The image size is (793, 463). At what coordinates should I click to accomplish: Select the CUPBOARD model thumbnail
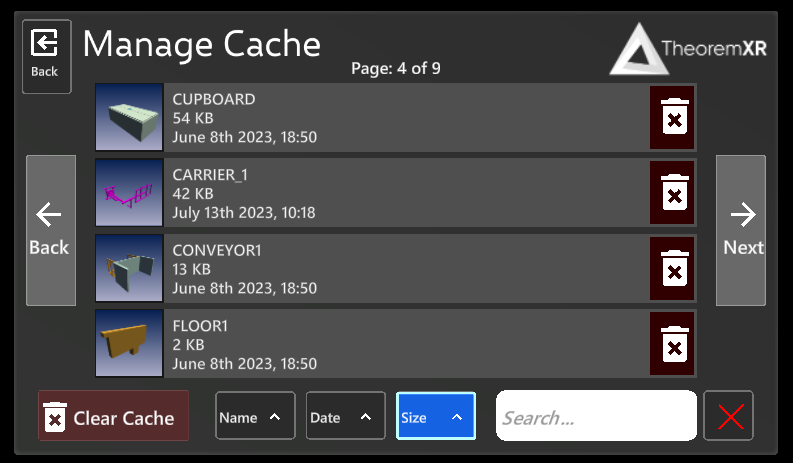coord(129,117)
